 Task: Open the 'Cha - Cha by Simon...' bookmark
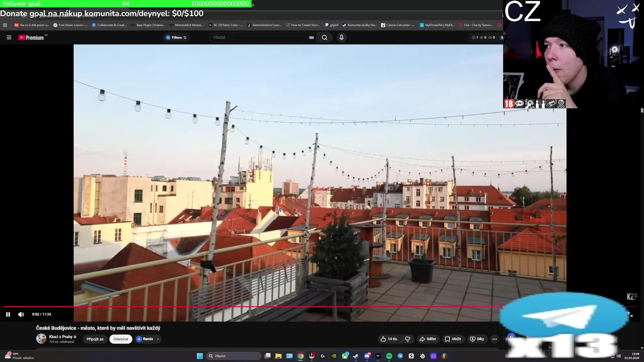point(476,25)
